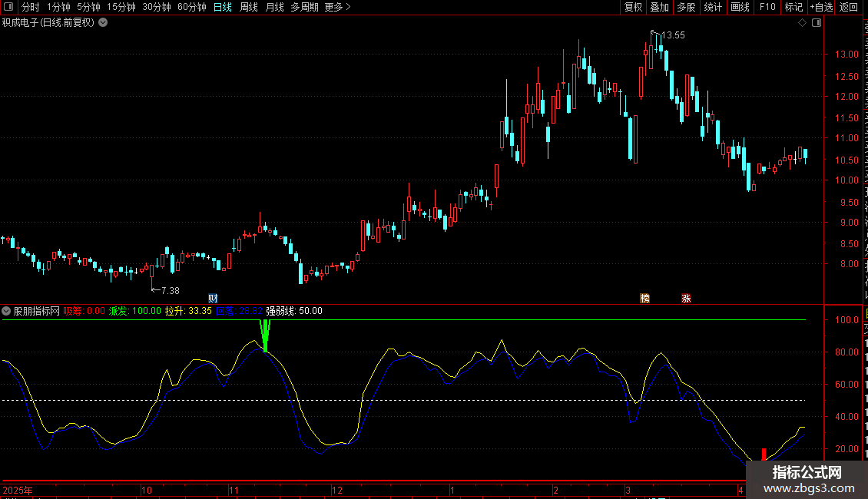Screen dimensions: 868x499
Task: Click the 12 month label on the time axis
Action: point(336,490)
